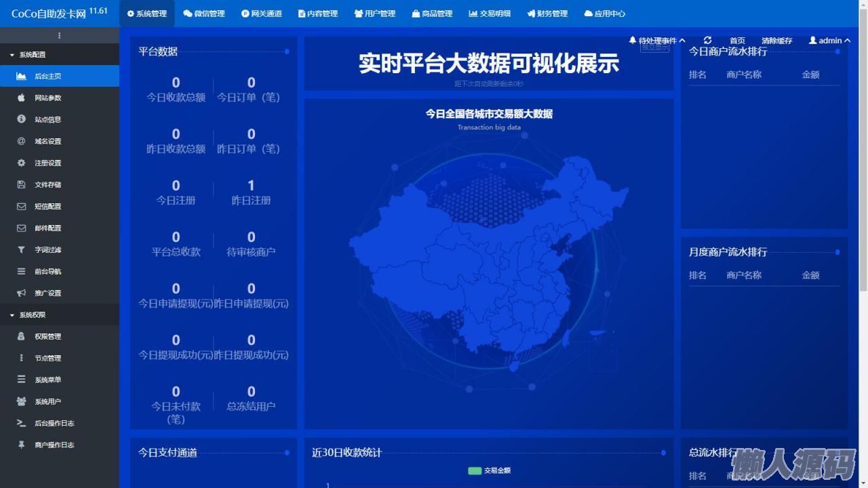Click the @ icon beside 域名设置

pyautogui.click(x=21, y=141)
